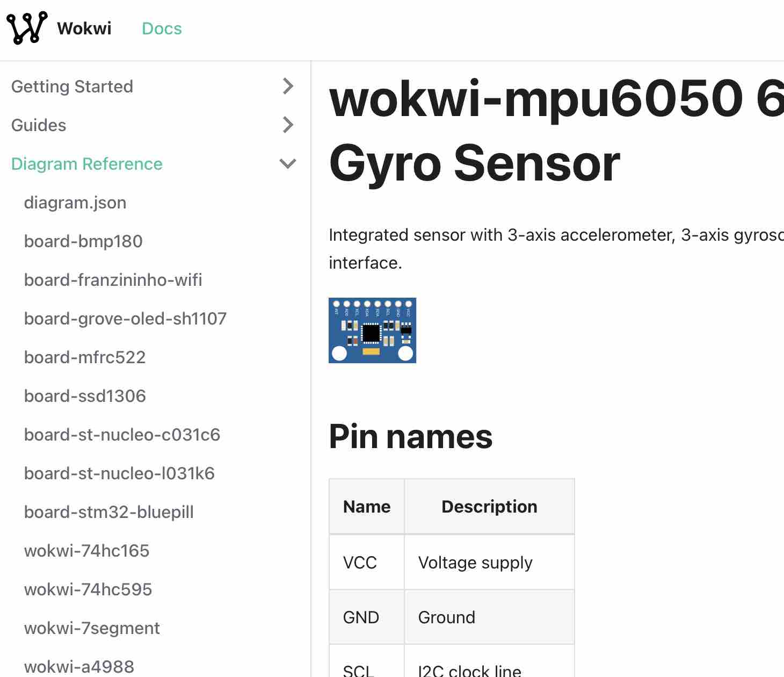784x677 pixels.
Task: Navigate to board-grove-oled-sh1107 page
Action: [x=125, y=319]
